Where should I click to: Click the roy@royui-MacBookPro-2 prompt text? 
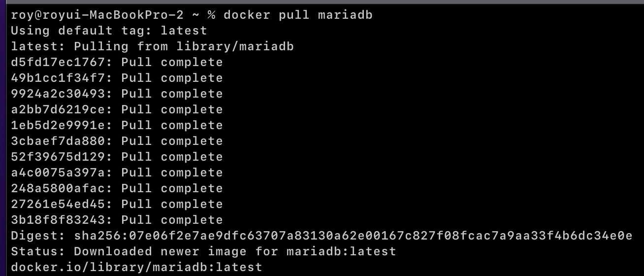pyautogui.click(x=97, y=15)
